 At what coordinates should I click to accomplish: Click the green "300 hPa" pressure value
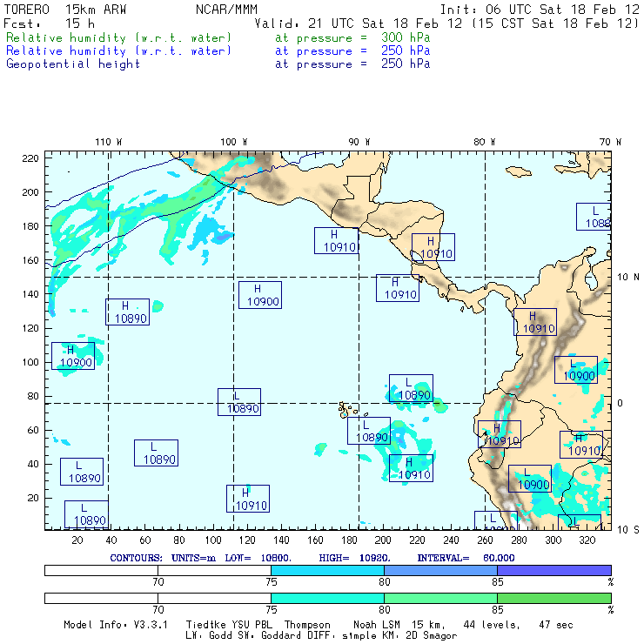406,37
